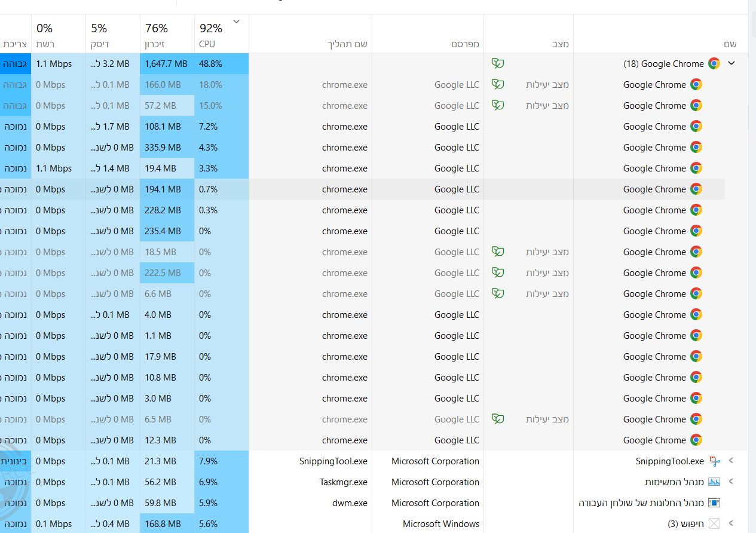The width and height of the screenshot is (756, 533).
Task: Click the efficiency leaf icon on the Chrome group row
Action: tap(498, 63)
